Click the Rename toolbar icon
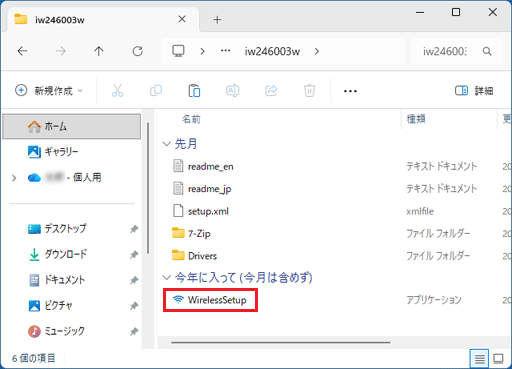The image size is (512, 369). (232, 90)
